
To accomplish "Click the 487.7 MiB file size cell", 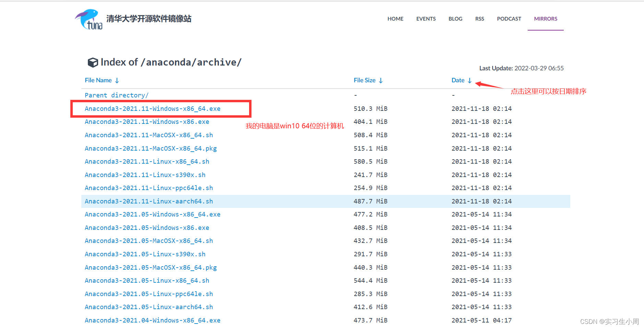I will tap(371, 201).
